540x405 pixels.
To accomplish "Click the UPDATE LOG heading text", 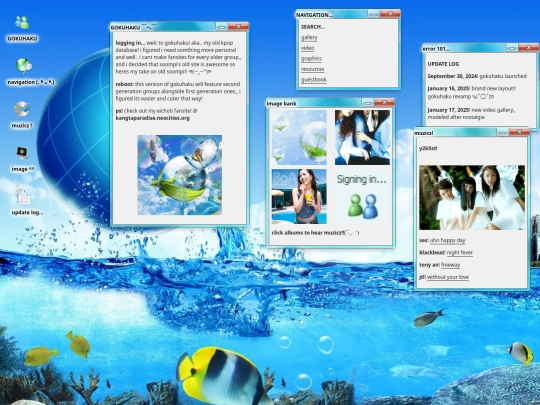I will 443,64.
